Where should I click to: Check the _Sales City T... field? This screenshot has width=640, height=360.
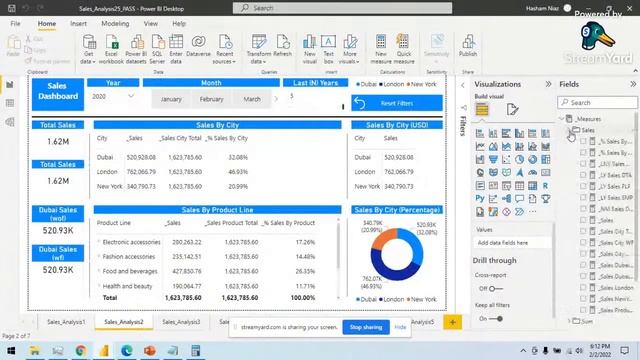pos(583,231)
